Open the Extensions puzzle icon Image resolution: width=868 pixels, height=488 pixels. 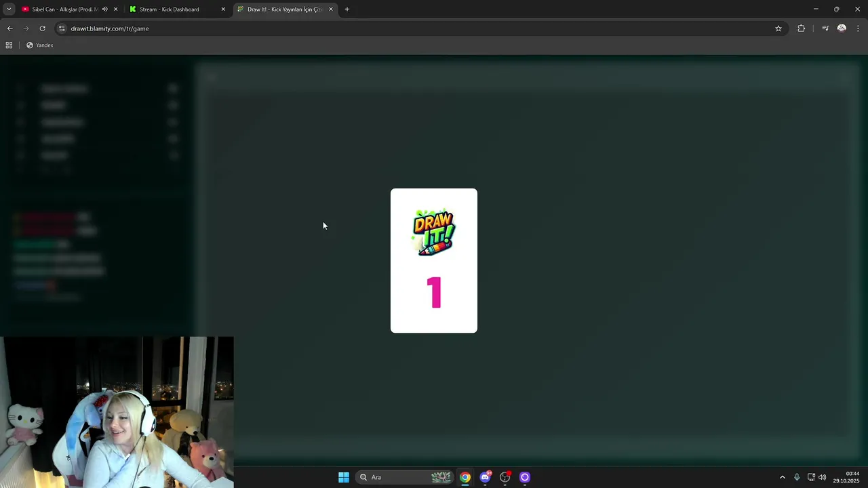coord(802,28)
